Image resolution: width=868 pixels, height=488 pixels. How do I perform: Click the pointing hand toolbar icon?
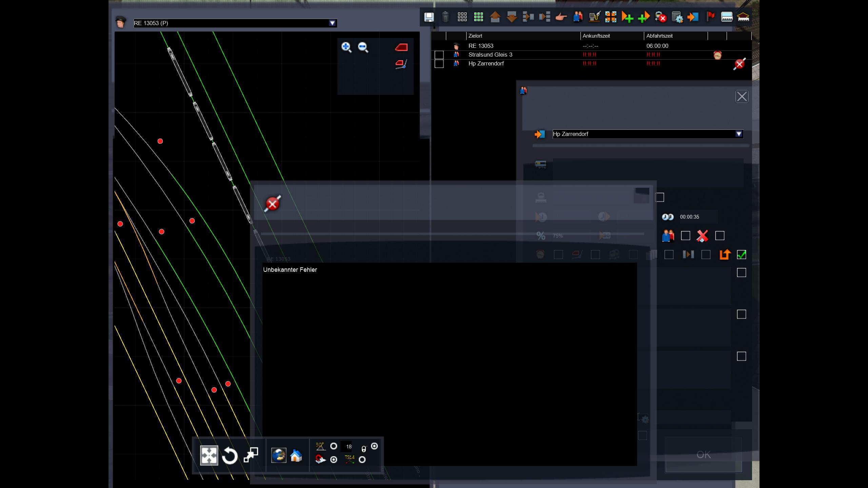(561, 17)
